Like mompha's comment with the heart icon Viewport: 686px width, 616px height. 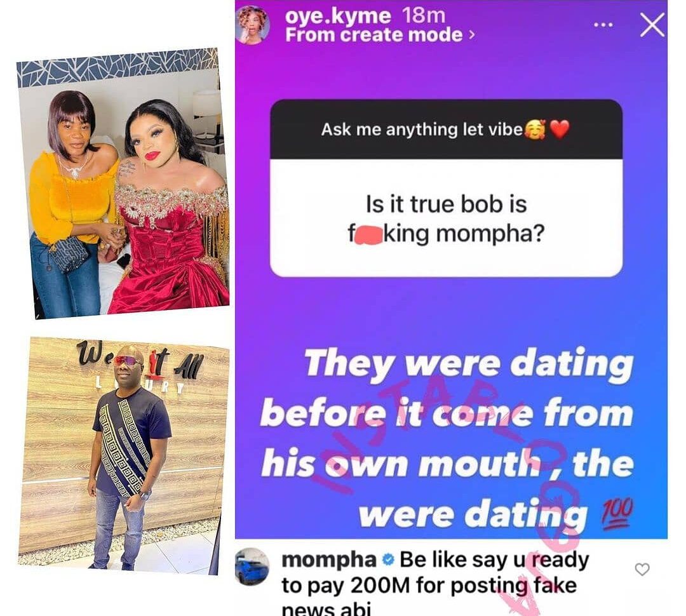click(x=642, y=569)
